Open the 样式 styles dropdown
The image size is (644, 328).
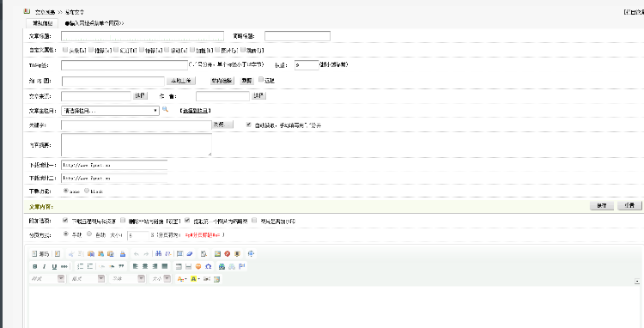point(47,279)
